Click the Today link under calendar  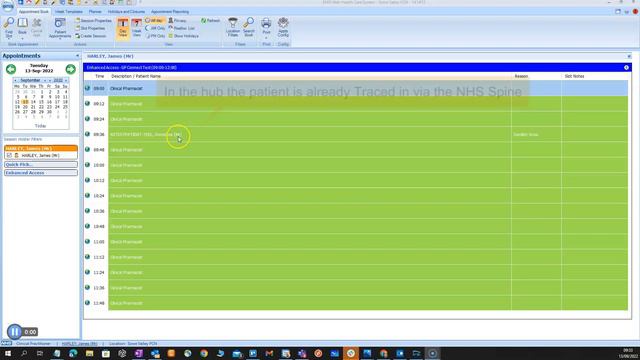click(40, 126)
